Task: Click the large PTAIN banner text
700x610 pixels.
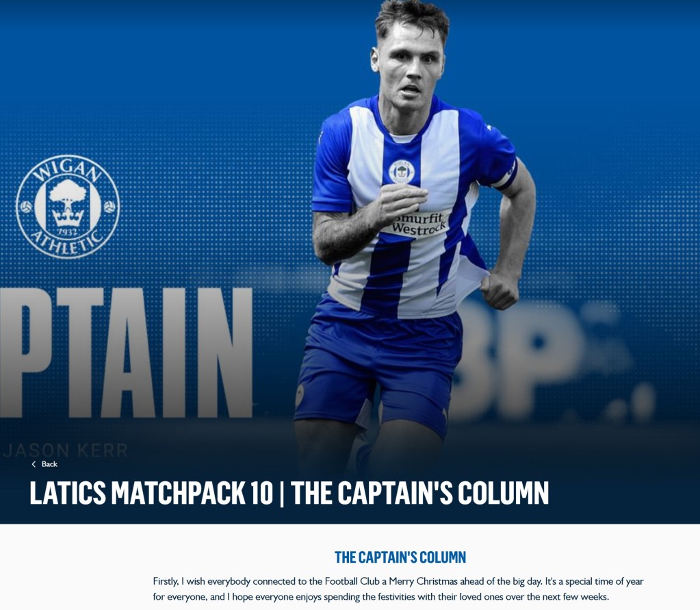Action: point(127,353)
